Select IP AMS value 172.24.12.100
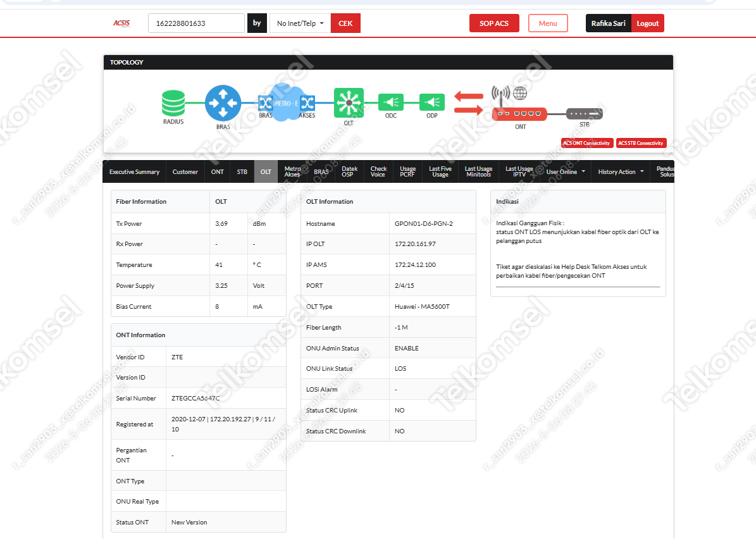The height and width of the screenshot is (539, 756). coord(415,264)
